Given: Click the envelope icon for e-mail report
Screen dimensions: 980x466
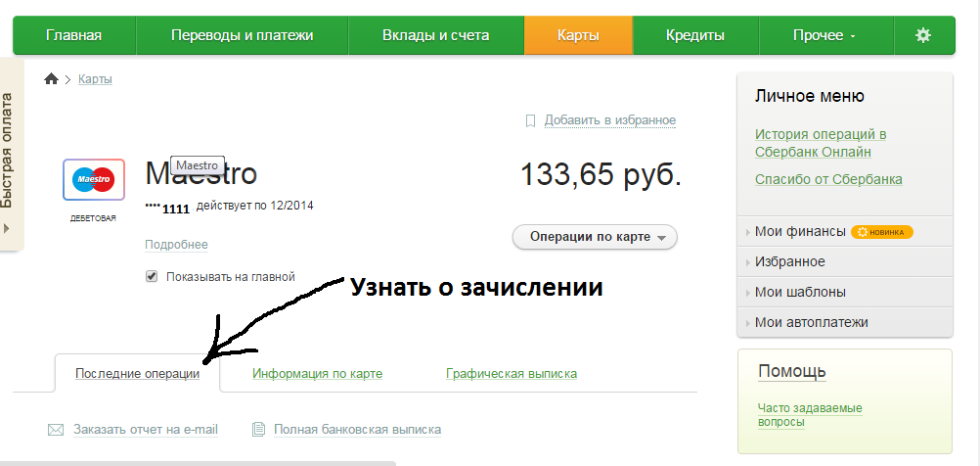Looking at the screenshot, I should point(57,430).
